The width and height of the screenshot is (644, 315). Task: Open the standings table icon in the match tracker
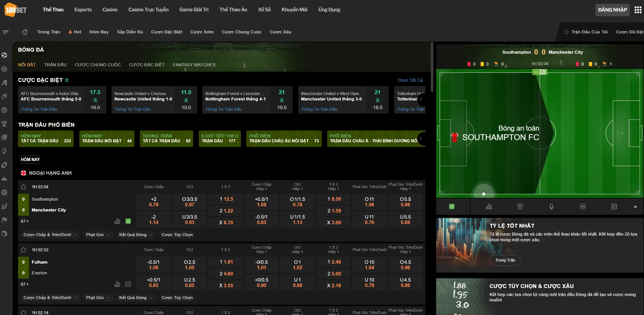click(x=614, y=207)
